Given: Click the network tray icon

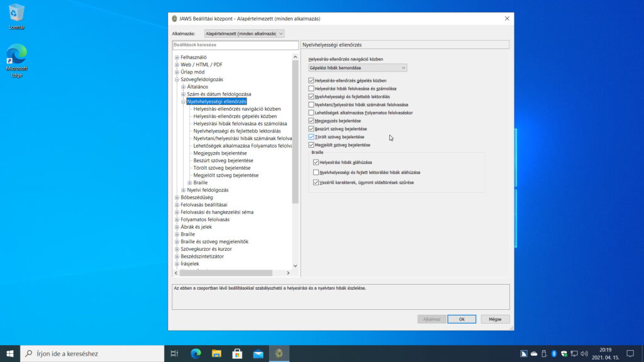Looking at the screenshot, I should 574,353.
